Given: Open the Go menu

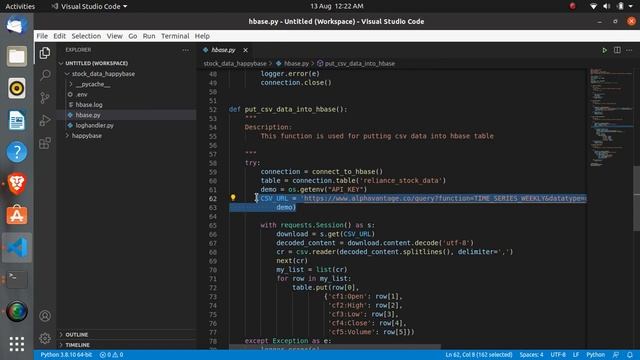Looking at the screenshot, I should pyautogui.click(x=133, y=36).
